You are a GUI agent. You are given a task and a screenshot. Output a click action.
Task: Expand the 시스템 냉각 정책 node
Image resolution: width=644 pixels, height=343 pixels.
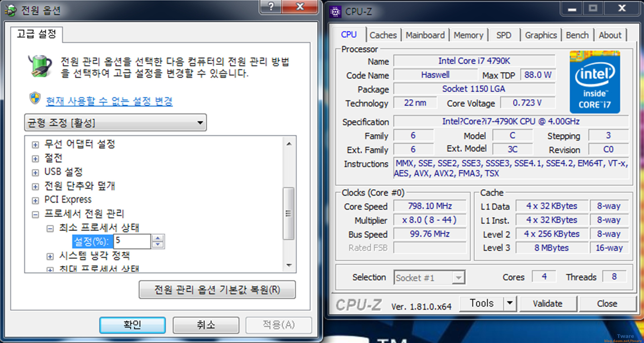coord(50,256)
